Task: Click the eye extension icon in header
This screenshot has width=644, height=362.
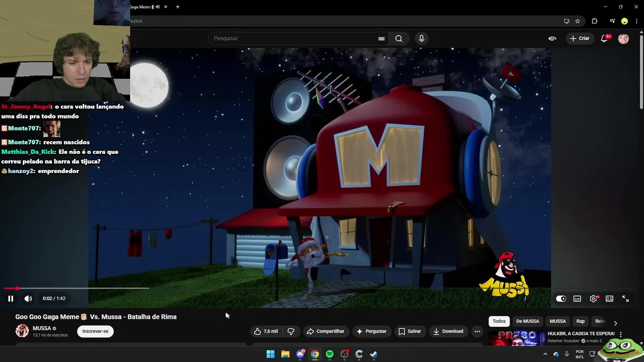Action: [552, 38]
